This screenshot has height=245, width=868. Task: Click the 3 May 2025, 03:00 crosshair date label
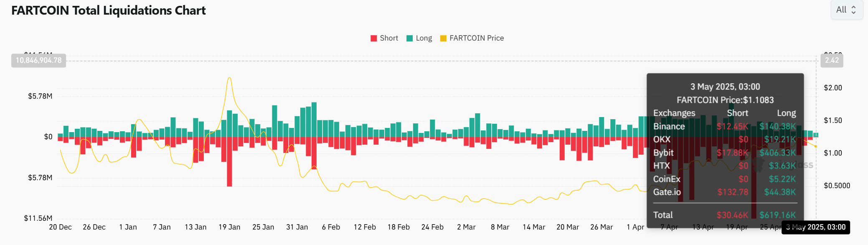click(x=816, y=227)
